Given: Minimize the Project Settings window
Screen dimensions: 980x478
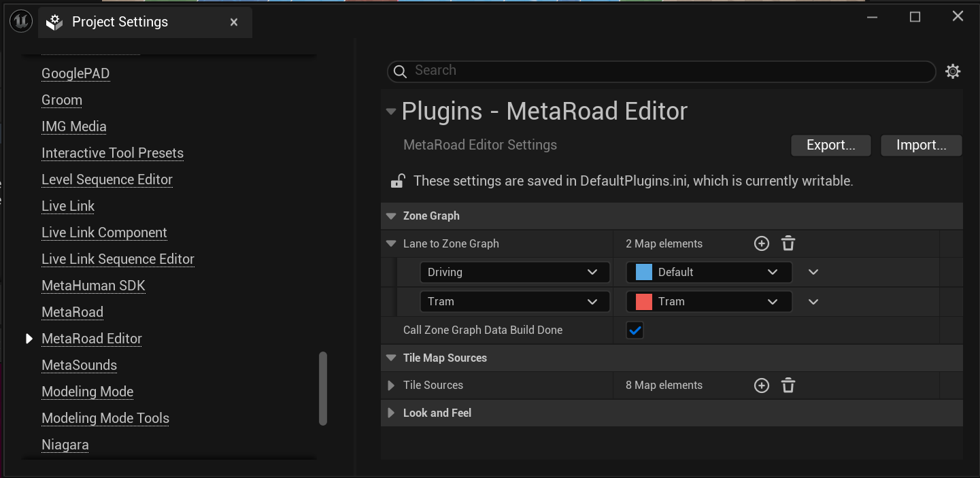Looking at the screenshot, I should tap(873, 17).
